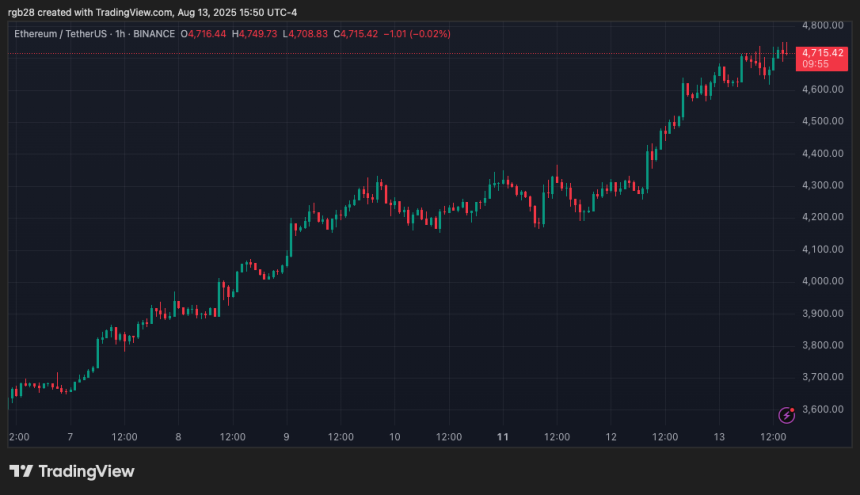Screen dimensions: 860x495
Task: Click date label 13 on time axis
Action: (719, 437)
